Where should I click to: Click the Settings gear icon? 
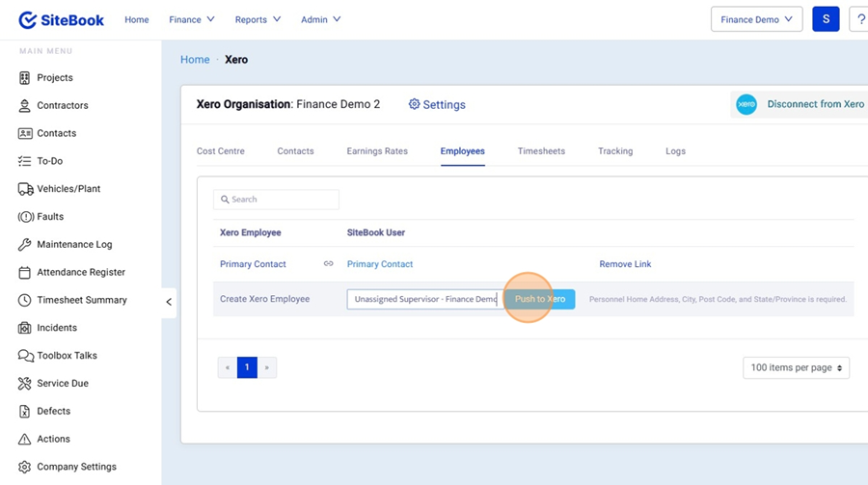click(415, 104)
